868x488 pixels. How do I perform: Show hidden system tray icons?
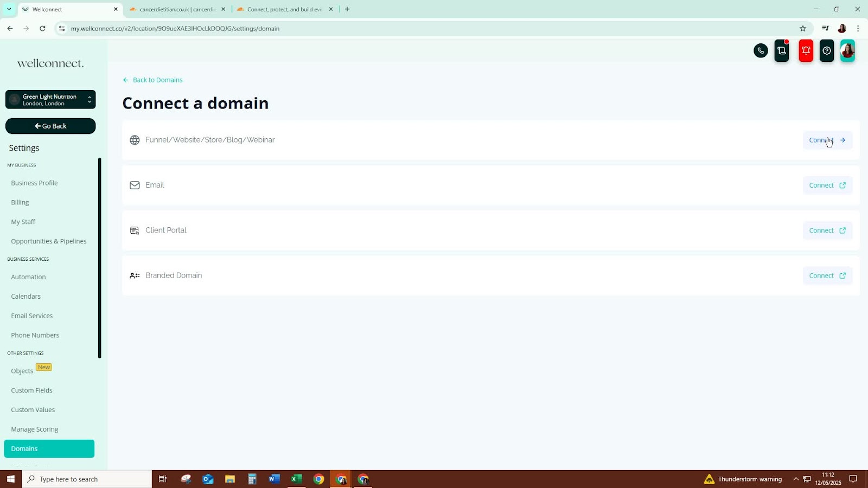click(x=796, y=479)
